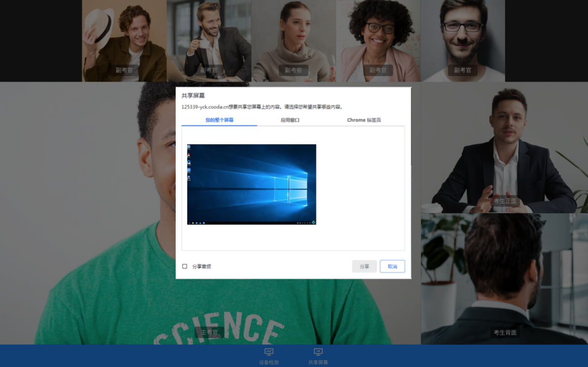Select the Windows desktop screen preview
This screenshot has width=588, height=367.
(x=251, y=184)
